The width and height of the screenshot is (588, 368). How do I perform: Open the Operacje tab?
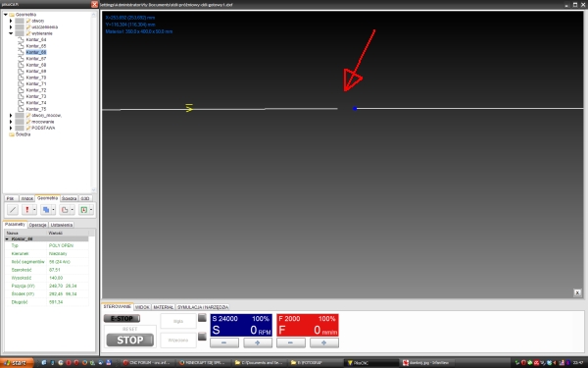click(x=37, y=225)
